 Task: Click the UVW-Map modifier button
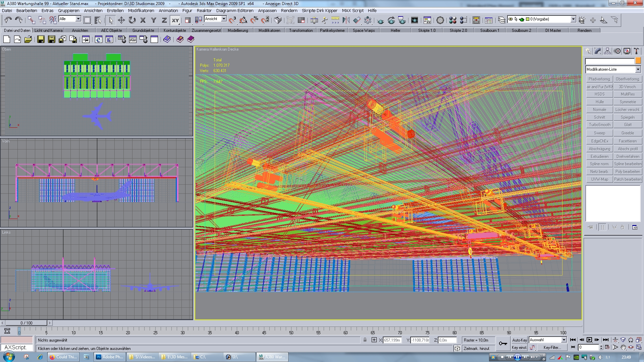click(599, 179)
